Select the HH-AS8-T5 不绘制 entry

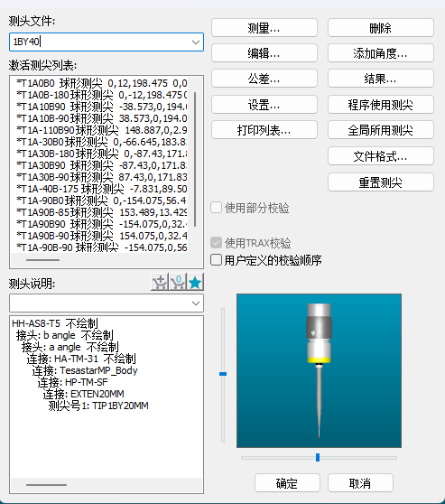pyautogui.click(x=55, y=323)
